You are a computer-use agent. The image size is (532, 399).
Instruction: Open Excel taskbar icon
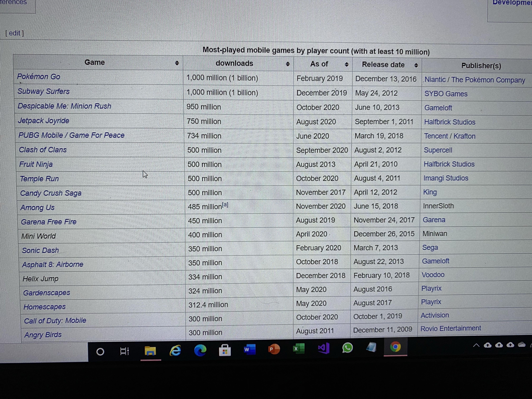(x=299, y=348)
